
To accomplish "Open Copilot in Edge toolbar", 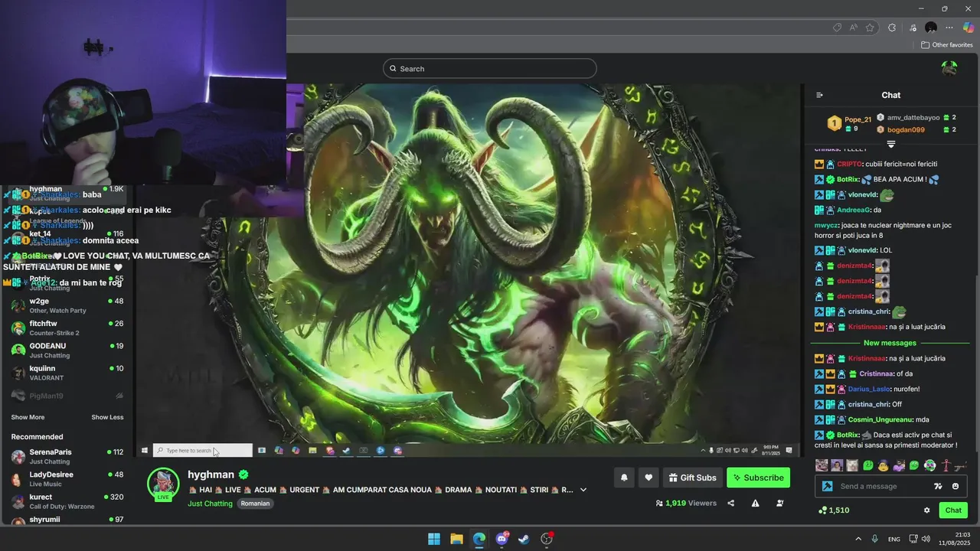I will 969,28.
